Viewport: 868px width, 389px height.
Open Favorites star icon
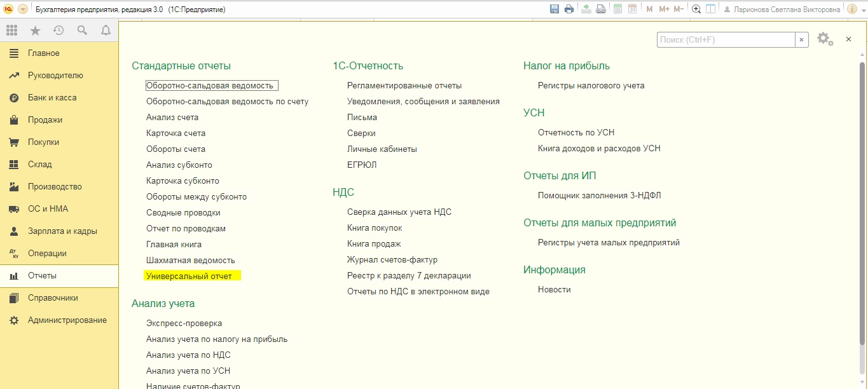(x=35, y=30)
